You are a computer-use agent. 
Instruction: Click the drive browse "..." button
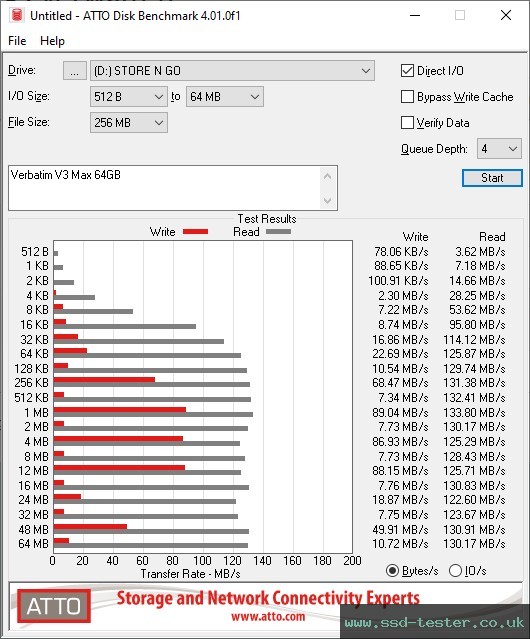click(x=75, y=71)
